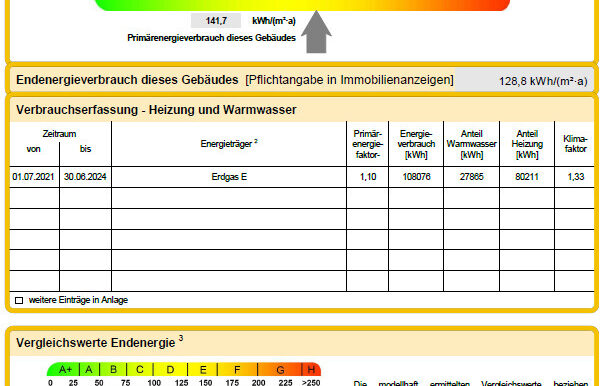Click the '[Pflichtangabe in Immobilienanzeigen]' note
The image size is (606, 386).
click(x=349, y=80)
